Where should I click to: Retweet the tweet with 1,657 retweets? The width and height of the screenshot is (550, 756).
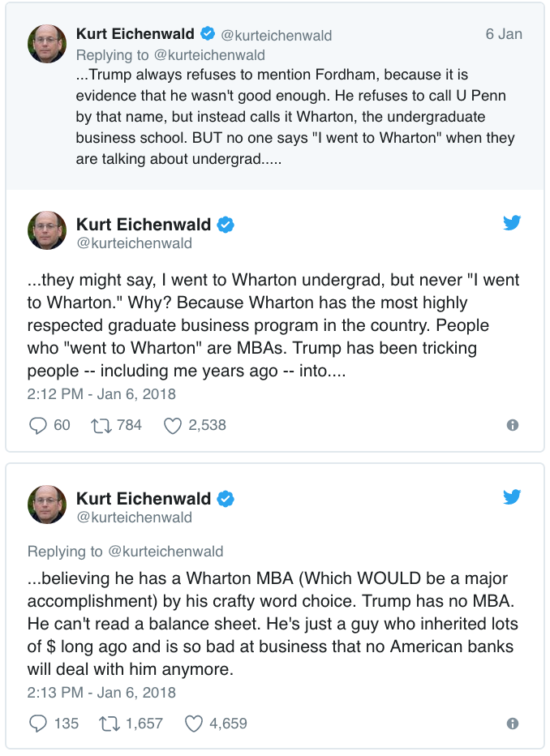(x=109, y=724)
